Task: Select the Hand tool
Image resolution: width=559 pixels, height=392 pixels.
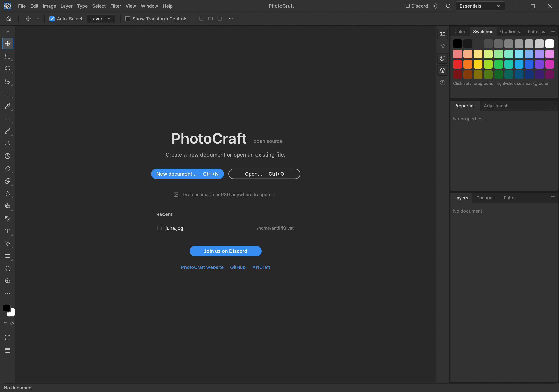Action: [8, 269]
